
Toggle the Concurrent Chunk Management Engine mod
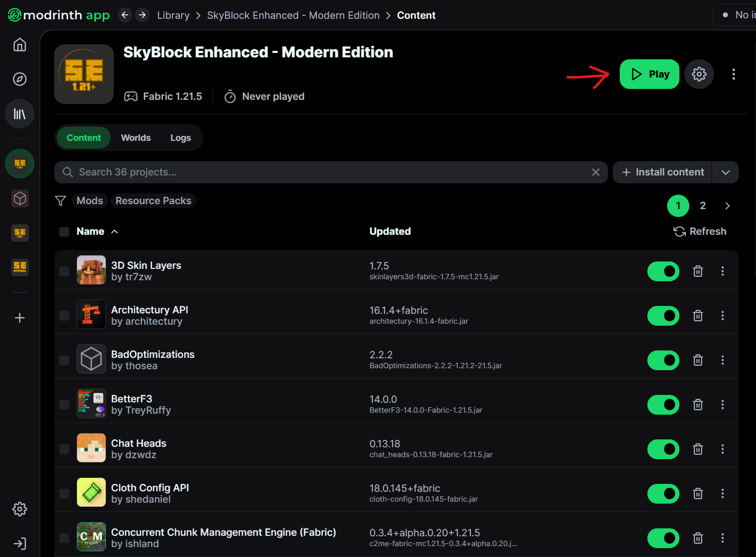click(663, 538)
